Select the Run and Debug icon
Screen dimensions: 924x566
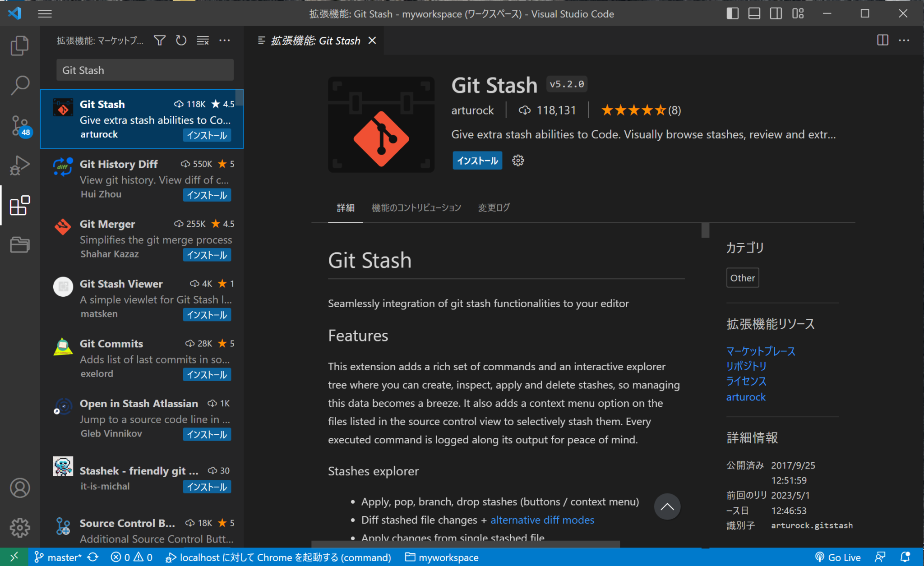coord(20,166)
